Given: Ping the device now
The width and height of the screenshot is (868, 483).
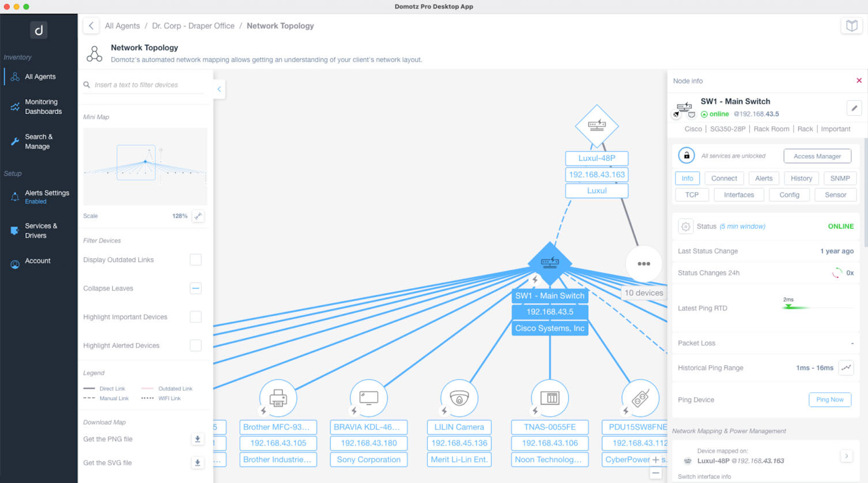Looking at the screenshot, I should click(830, 399).
